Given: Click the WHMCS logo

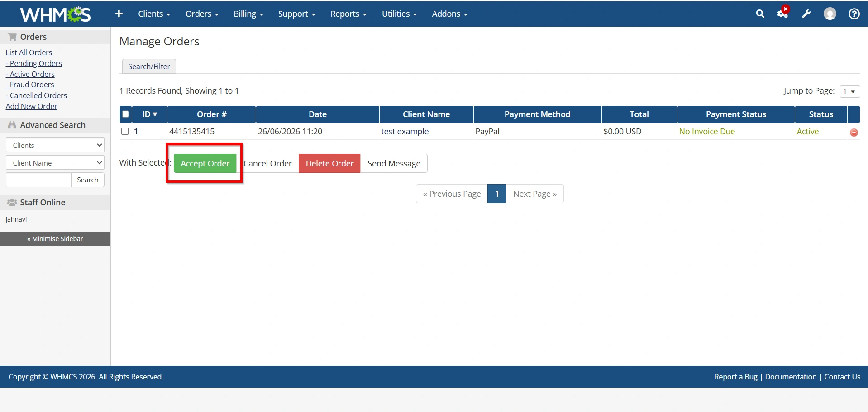Looking at the screenshot, I should click(x=55, y=14).
